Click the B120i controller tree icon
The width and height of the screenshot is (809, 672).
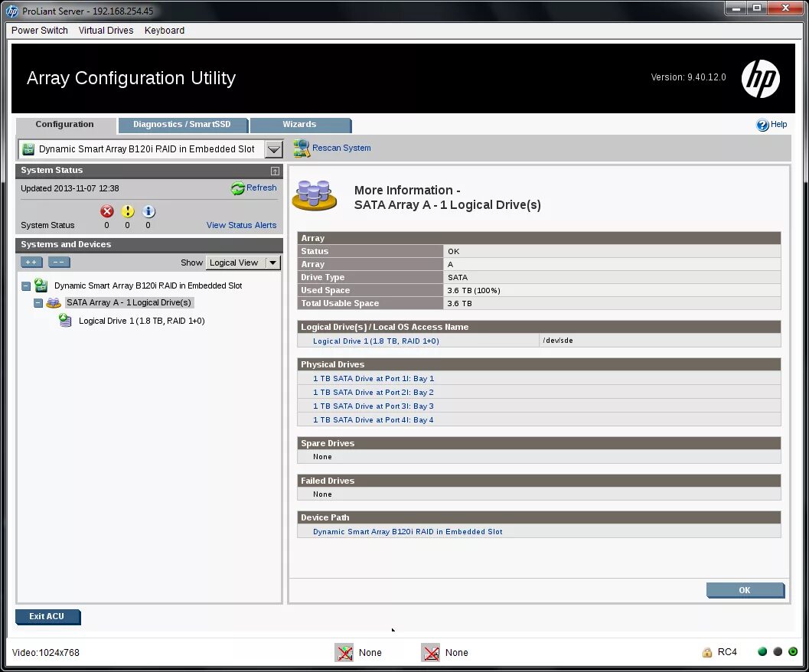pyautogui.click(x=41, y=285)
